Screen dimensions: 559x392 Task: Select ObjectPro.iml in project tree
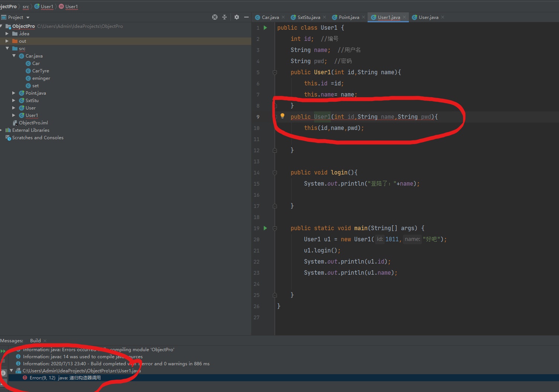(x=33, y=123)
